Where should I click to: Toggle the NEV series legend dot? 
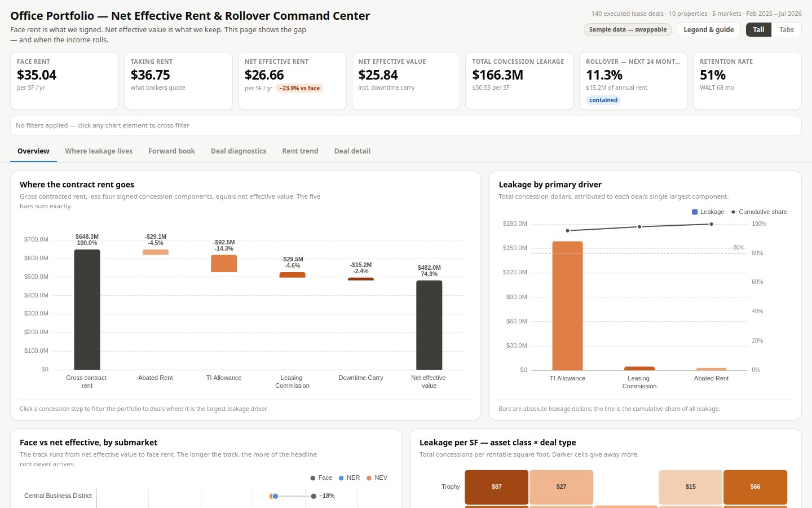pos(369,478)
